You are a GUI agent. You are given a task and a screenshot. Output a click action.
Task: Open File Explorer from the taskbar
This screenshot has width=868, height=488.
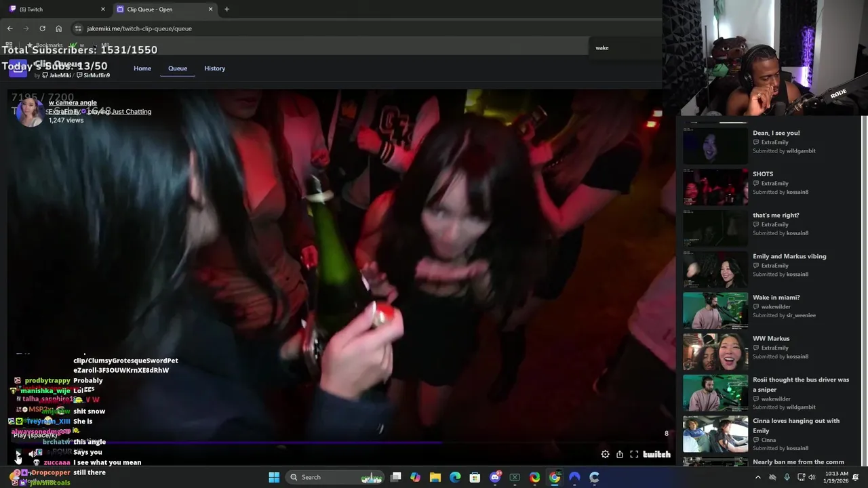coord(435,477)
